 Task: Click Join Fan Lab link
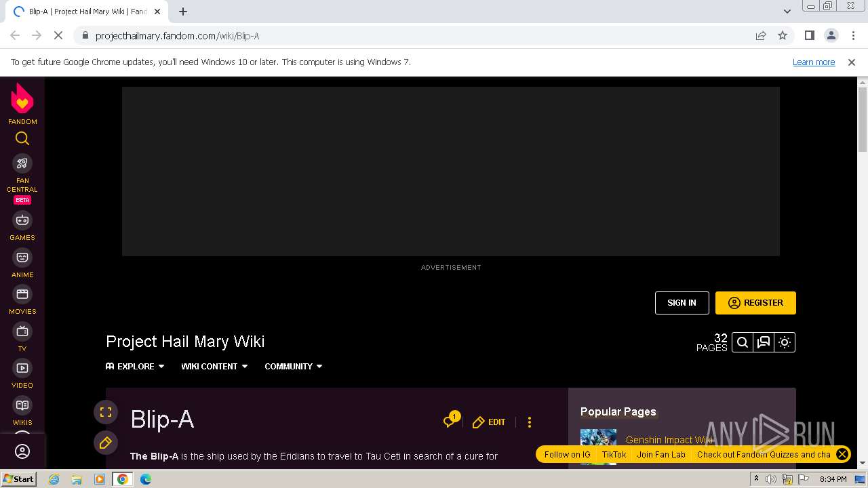pyautogui.click(x=661, y=455)
